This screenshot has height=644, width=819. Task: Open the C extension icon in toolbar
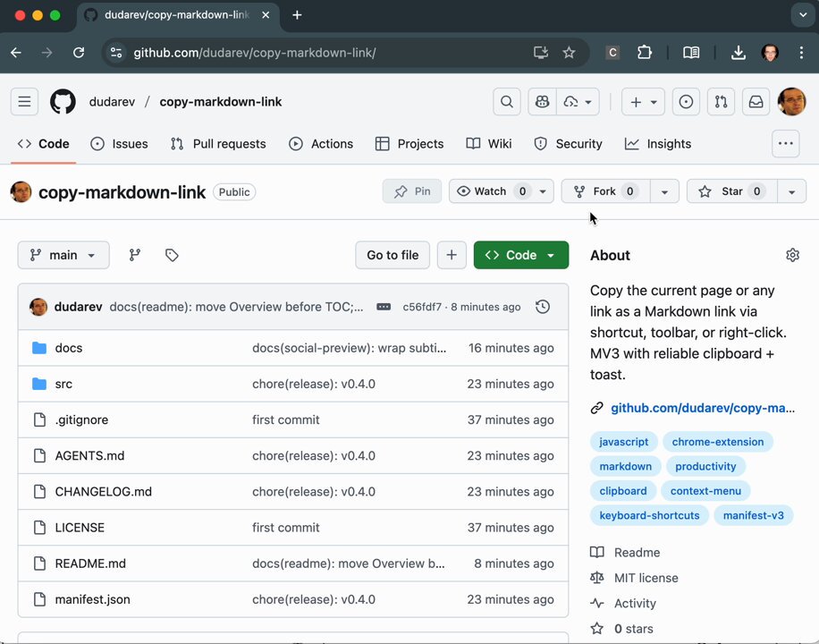(612, 53)
